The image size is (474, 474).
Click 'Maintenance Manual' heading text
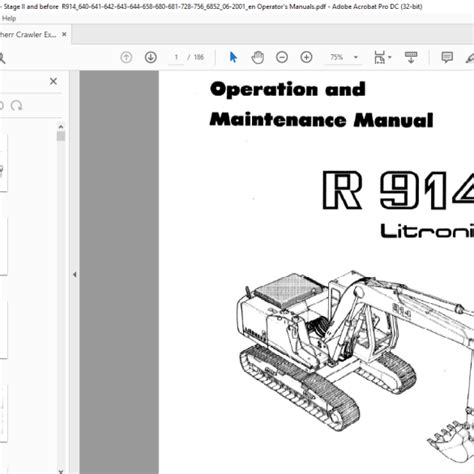point(321,120)
